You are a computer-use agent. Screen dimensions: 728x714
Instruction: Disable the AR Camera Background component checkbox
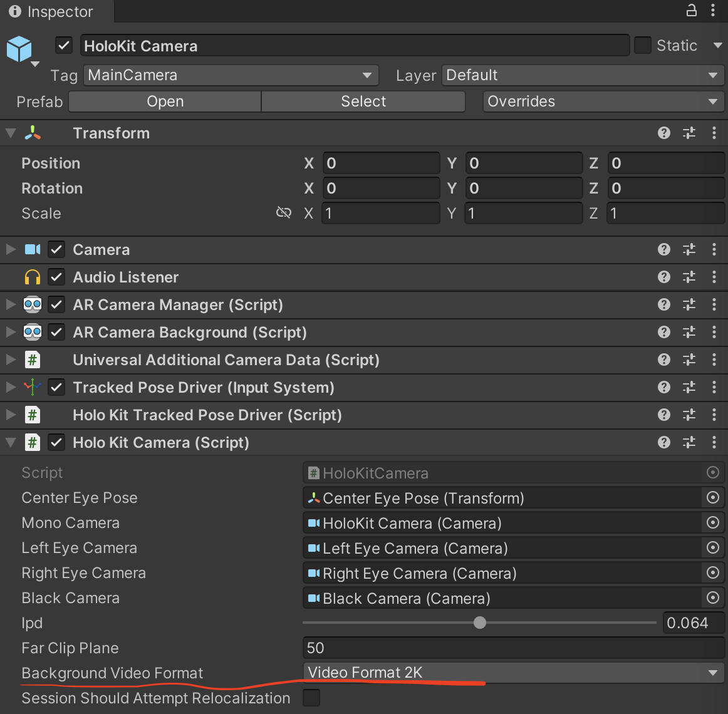57,332
